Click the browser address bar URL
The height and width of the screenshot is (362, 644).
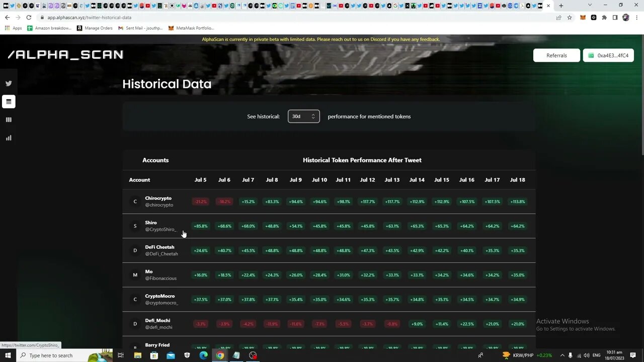click(x=89, y=17)
